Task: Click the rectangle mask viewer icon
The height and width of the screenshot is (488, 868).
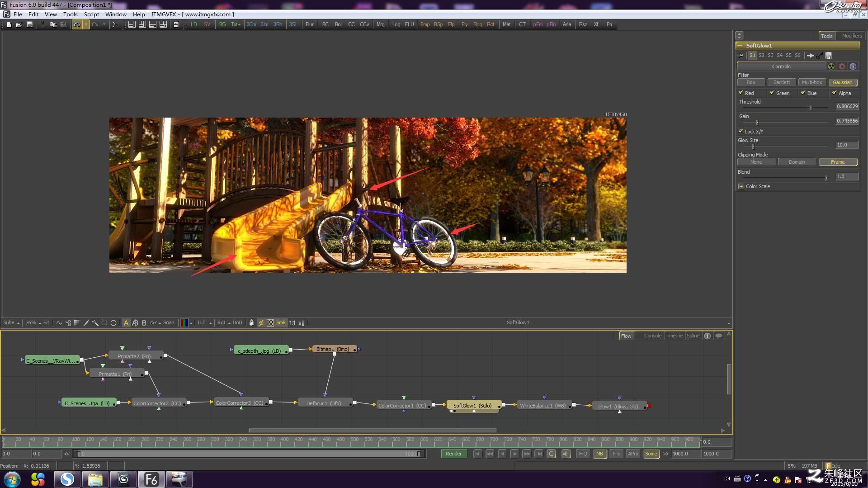Action: [104, 323]
